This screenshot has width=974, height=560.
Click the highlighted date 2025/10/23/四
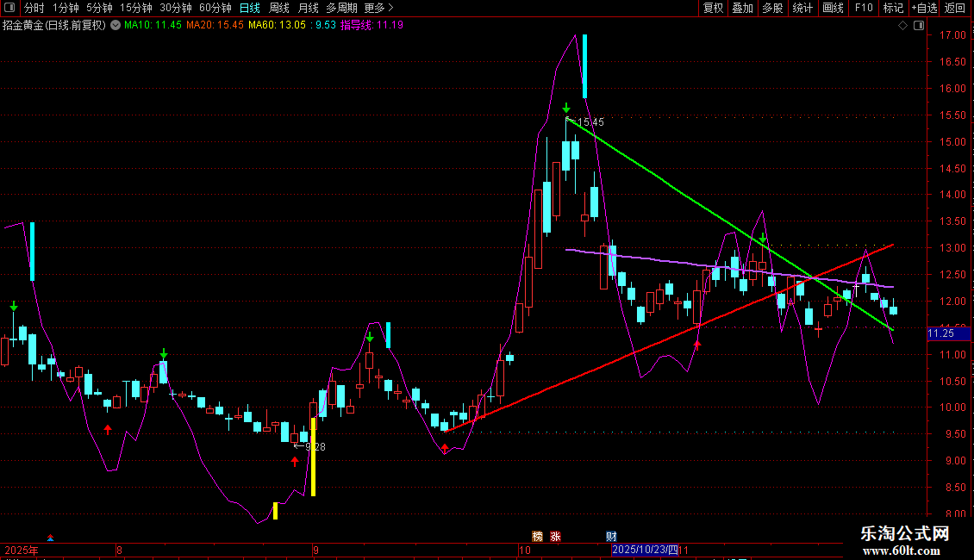click(645, 550)
